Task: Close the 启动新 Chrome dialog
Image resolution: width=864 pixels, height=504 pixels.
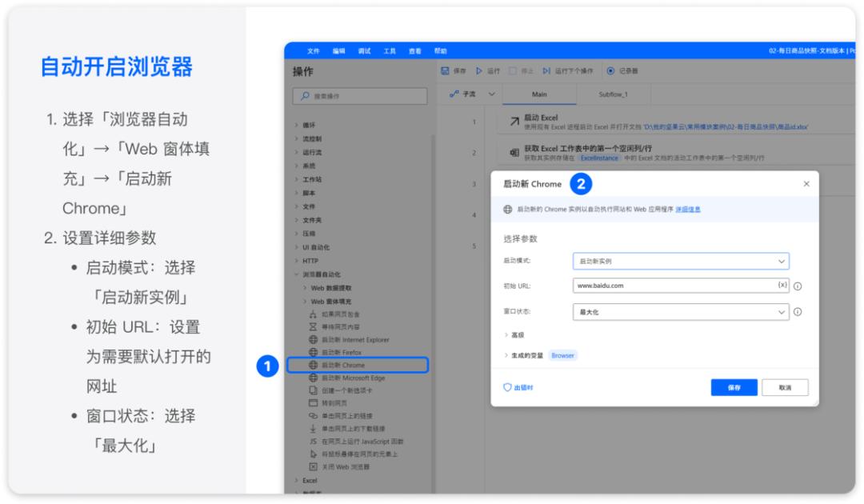Action: click(x=806, y=183)
